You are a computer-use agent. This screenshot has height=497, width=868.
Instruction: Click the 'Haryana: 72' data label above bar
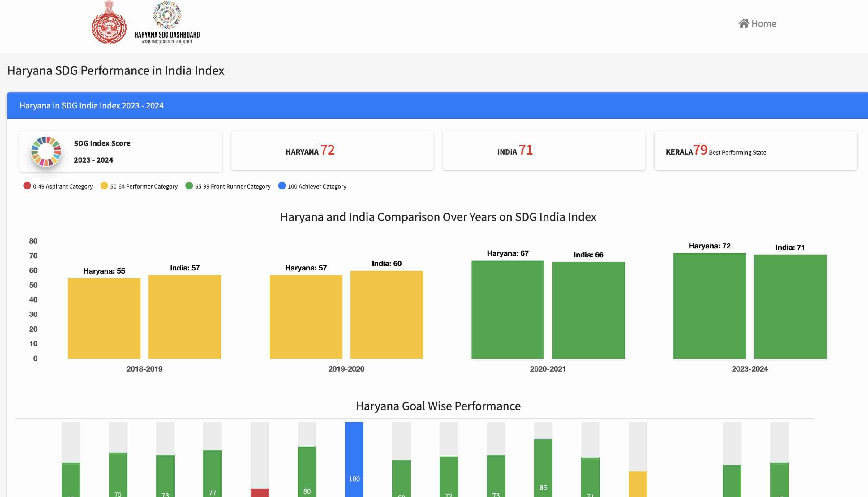(710, 246)
